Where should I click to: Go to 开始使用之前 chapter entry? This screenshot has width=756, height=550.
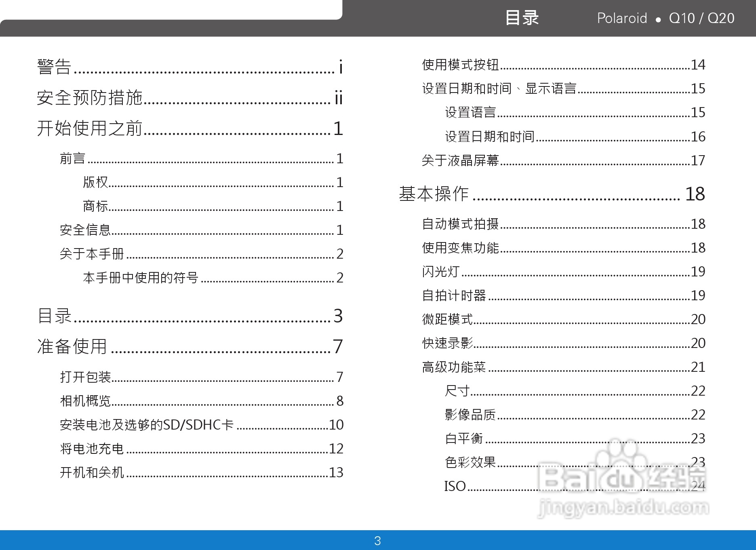tap(190, 128)
